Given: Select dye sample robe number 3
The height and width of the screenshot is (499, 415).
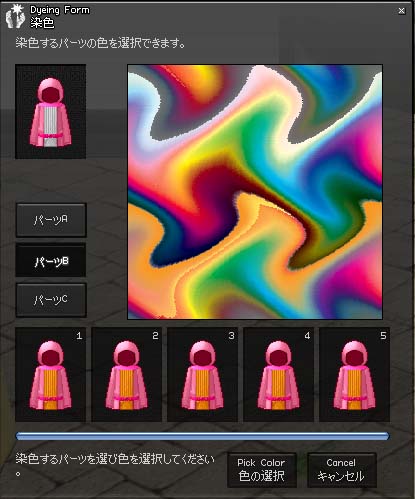Looking at the screenshot, I should pyautogui.click(x=202, y=375).
